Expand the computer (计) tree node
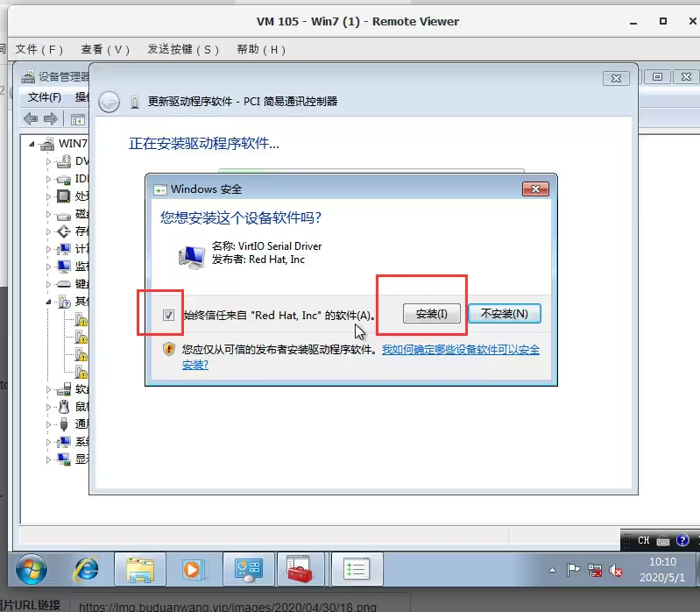Screen dimensions: 700x612 [48, 249]
